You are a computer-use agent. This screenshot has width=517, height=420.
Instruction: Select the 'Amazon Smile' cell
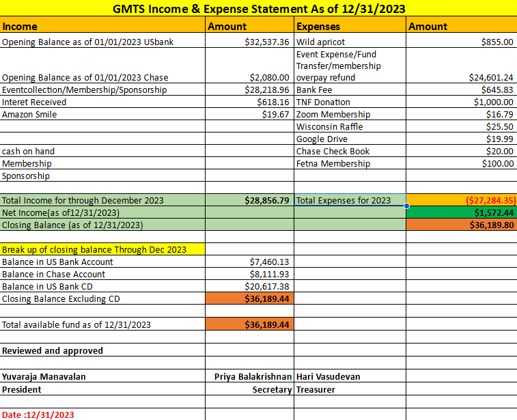(102, 114)
